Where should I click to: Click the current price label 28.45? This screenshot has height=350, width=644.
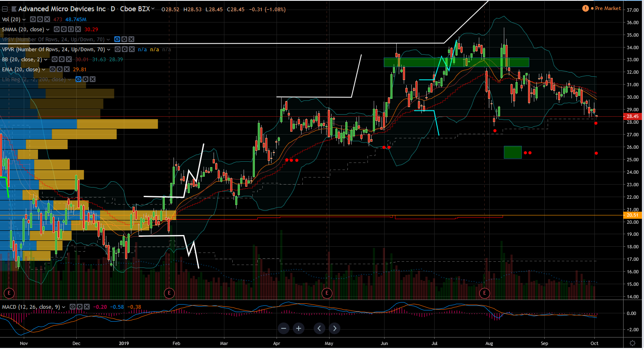point(632,116)
